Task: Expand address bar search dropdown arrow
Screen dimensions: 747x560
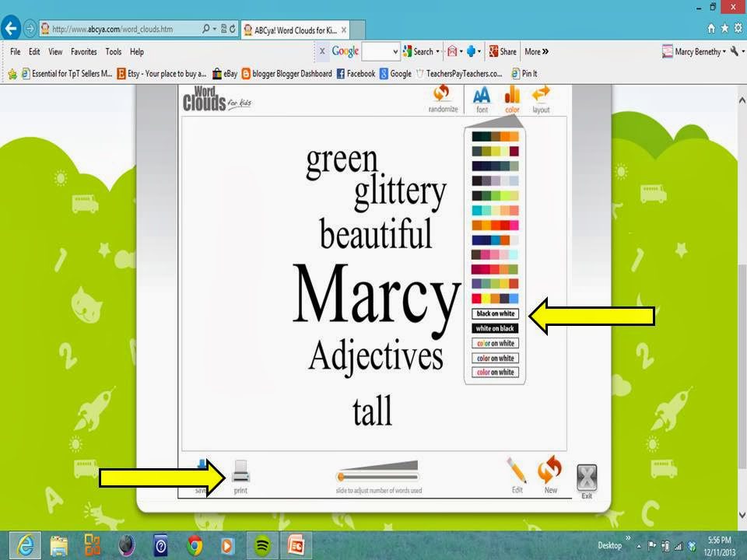Action: (215, 29)
